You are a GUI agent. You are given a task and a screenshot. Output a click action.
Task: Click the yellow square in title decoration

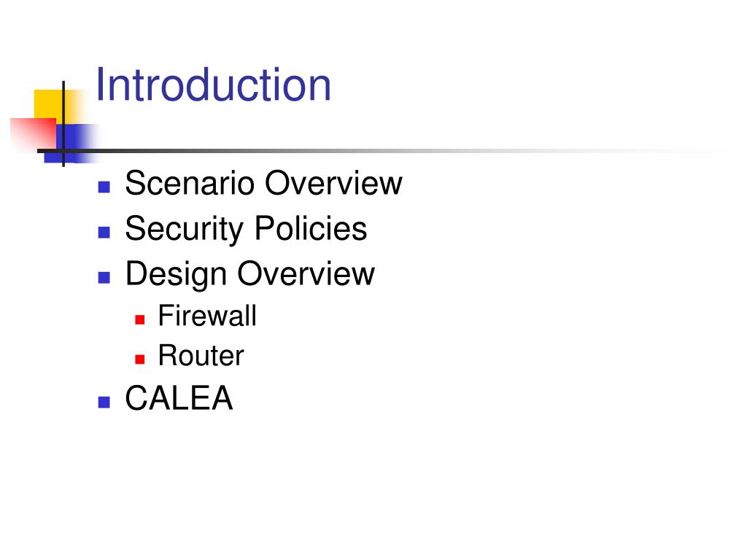coord(47,103)
